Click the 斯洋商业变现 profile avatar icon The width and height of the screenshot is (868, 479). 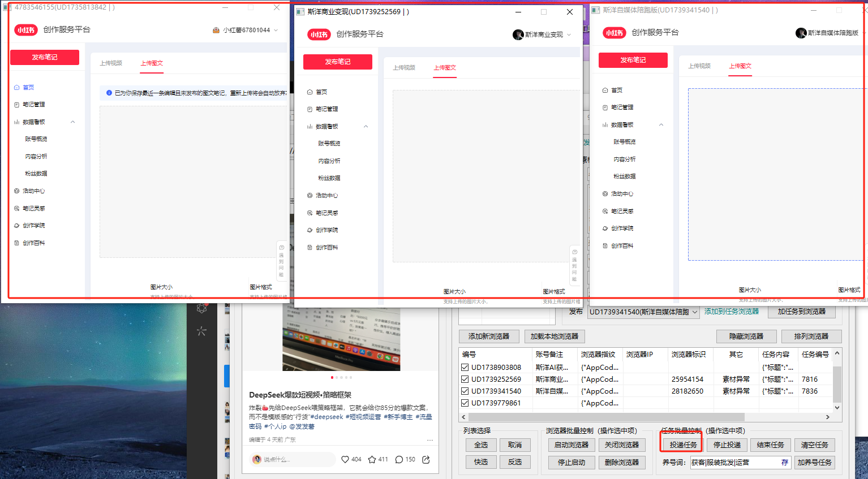518,34
